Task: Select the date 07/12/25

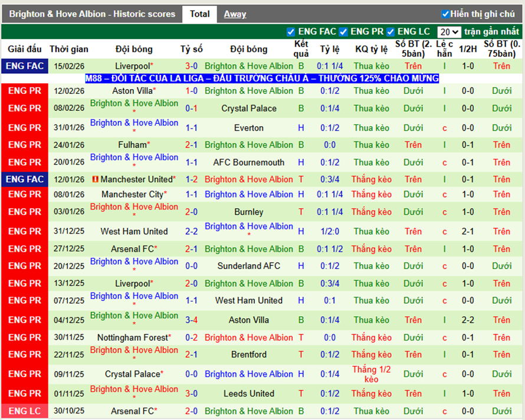Action: (x=69, y=300)
